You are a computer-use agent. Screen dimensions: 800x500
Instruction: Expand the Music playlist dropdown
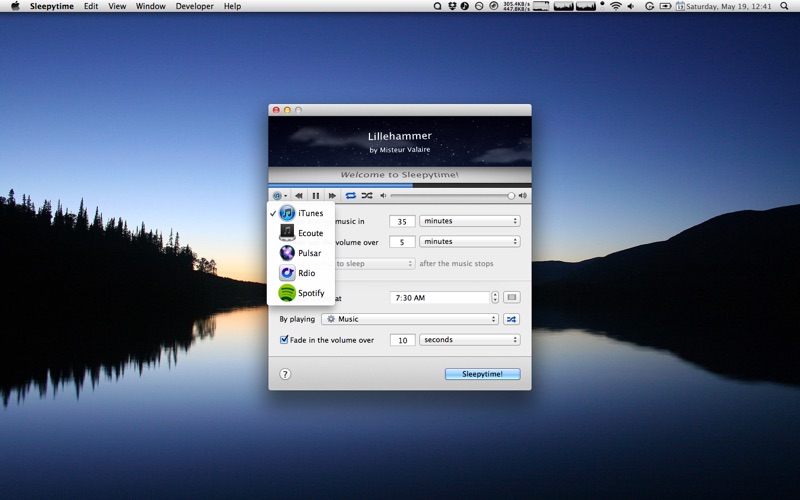point(410,320)
